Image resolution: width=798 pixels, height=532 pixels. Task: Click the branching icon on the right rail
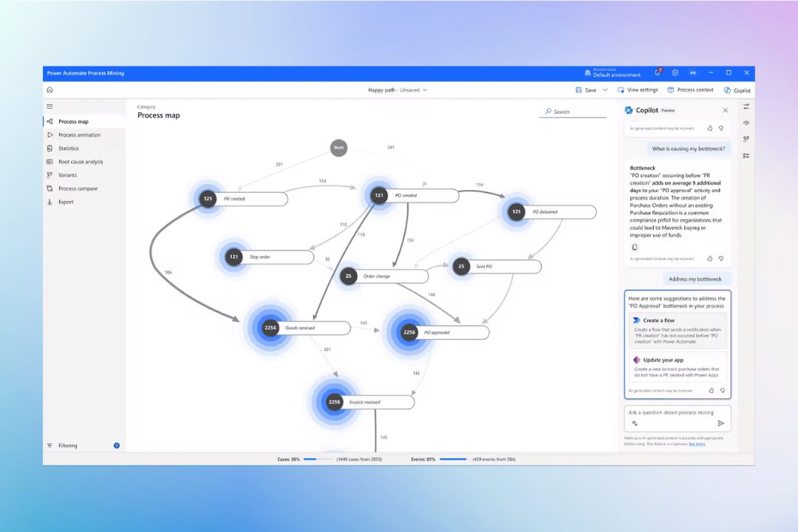coord(746,139)
